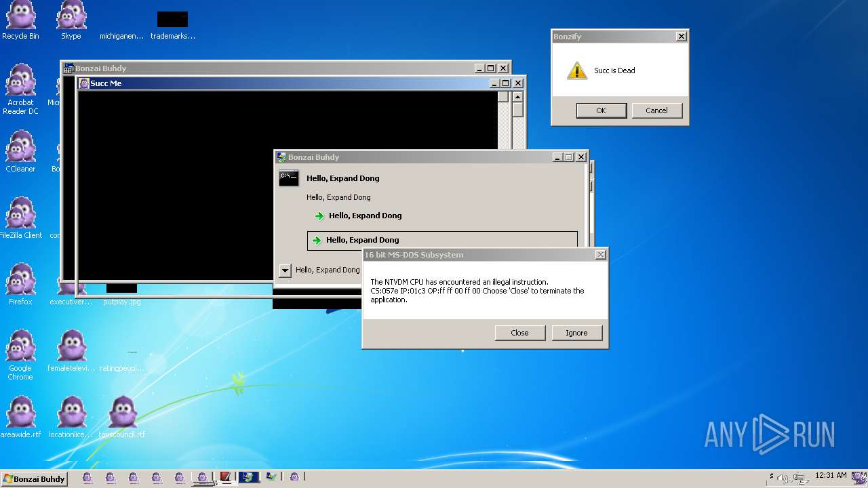Viewport: 868px width, 488px height.
Task: Click the volume icon in system tray
Action: (x=783, y=478)
